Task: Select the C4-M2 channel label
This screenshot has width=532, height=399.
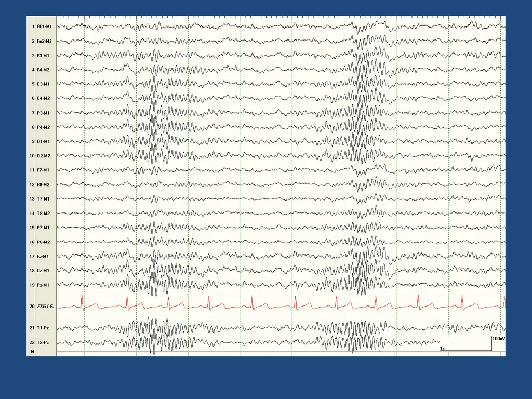Action: pos(44,98)
